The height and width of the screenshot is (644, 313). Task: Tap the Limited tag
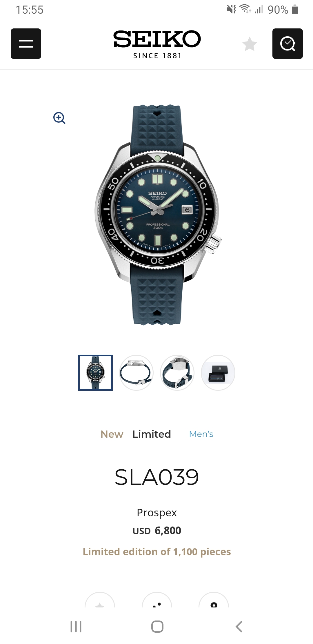pyautogui.click(x=152, y=434)
